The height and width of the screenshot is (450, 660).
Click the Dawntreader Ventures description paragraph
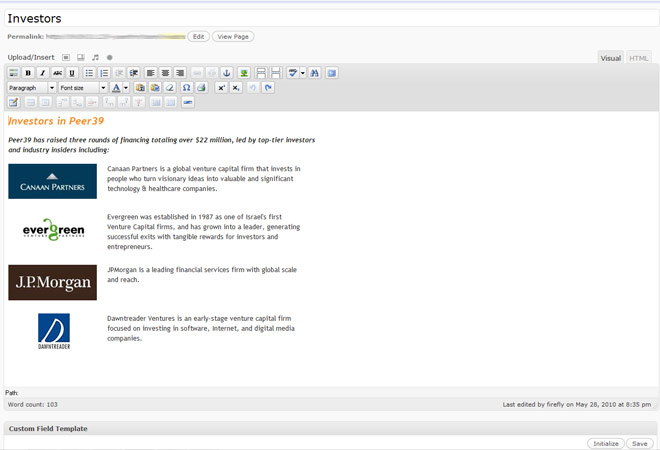tap(201, 328)
